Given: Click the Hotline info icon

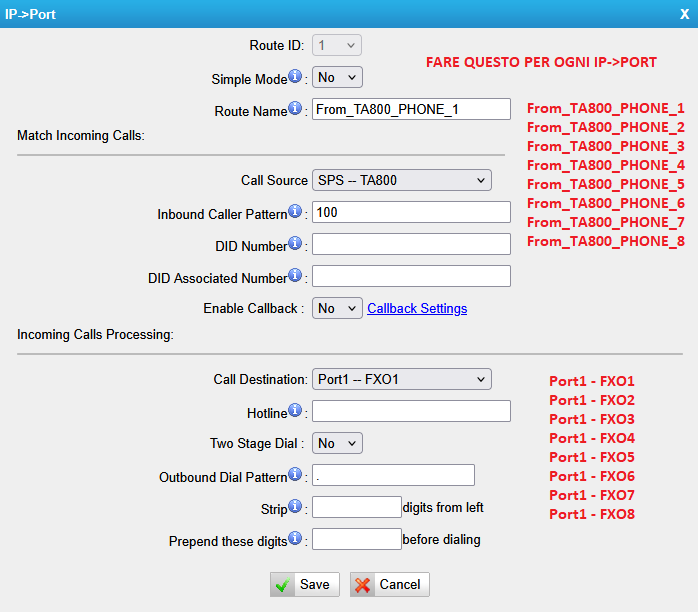Looking at the screenshot, I should point(296,410).
